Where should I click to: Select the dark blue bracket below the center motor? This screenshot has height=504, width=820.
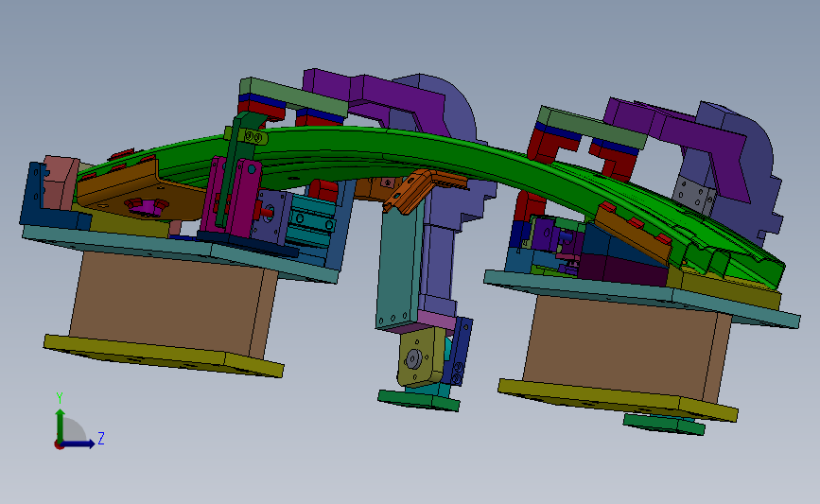[461, 352]
